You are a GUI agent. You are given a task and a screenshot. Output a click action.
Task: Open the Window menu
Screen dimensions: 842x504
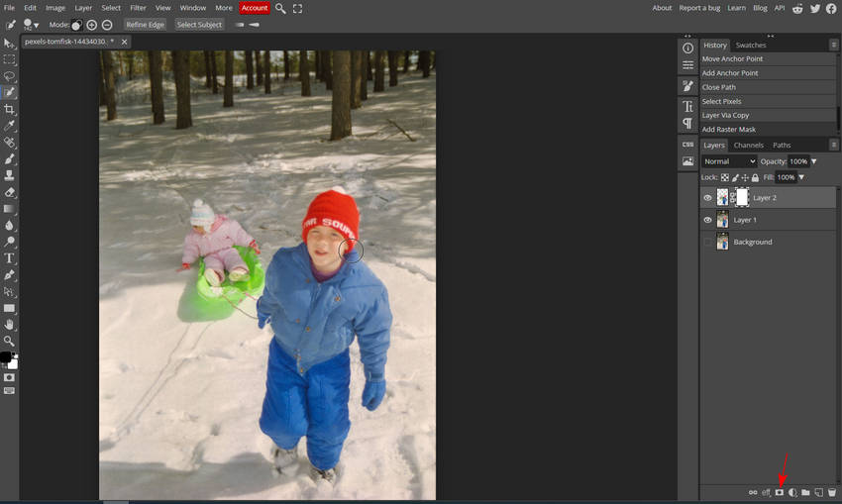tap(193, 8)
